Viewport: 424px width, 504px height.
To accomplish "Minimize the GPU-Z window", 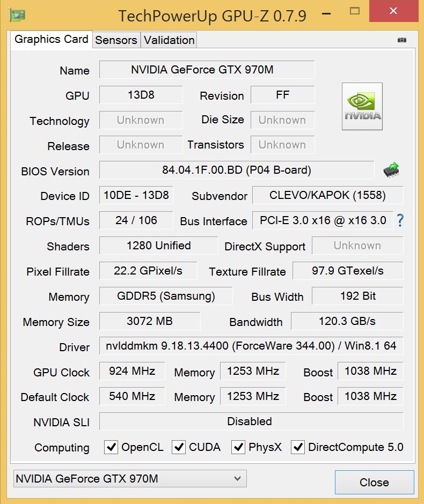I will click(x=326, y=13).
